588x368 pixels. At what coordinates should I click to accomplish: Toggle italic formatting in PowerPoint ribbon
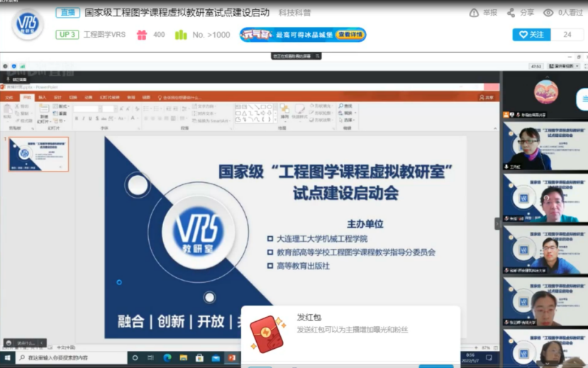click(83, 118)
